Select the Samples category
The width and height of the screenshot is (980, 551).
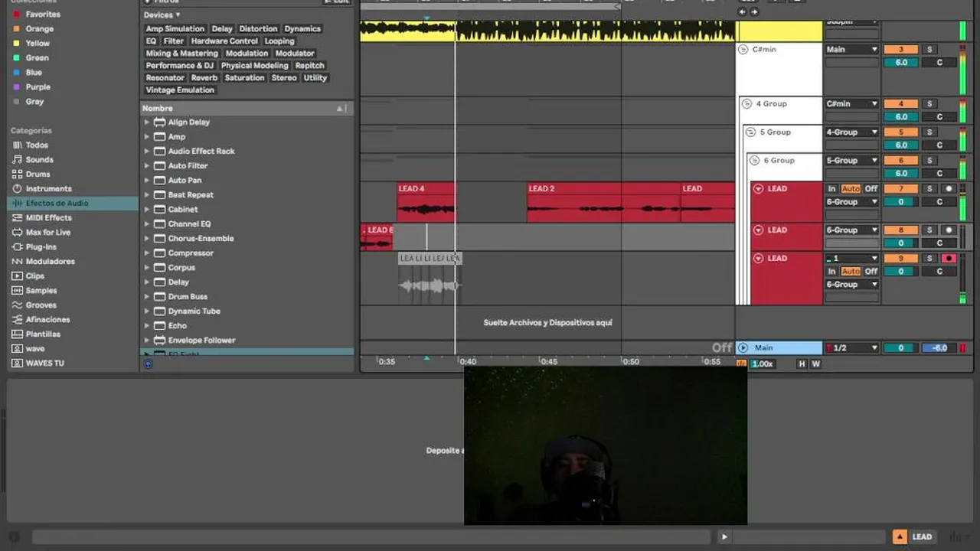coord(41,291)
